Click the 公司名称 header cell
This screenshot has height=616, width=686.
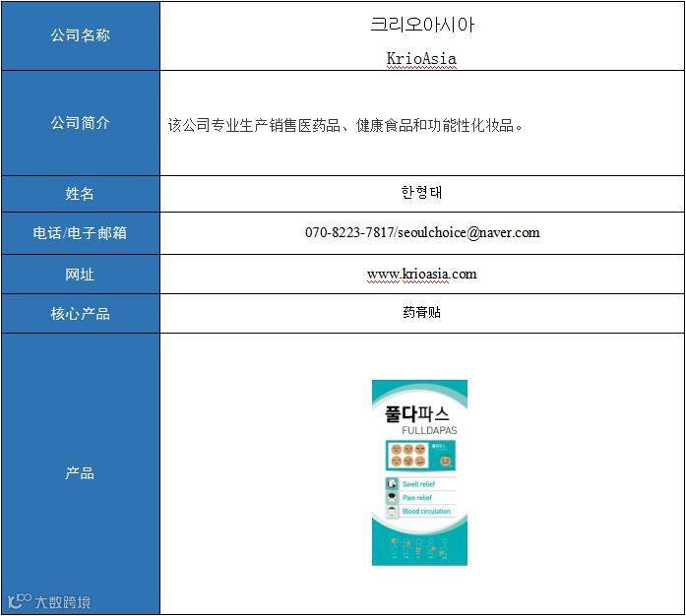(81, 35)
